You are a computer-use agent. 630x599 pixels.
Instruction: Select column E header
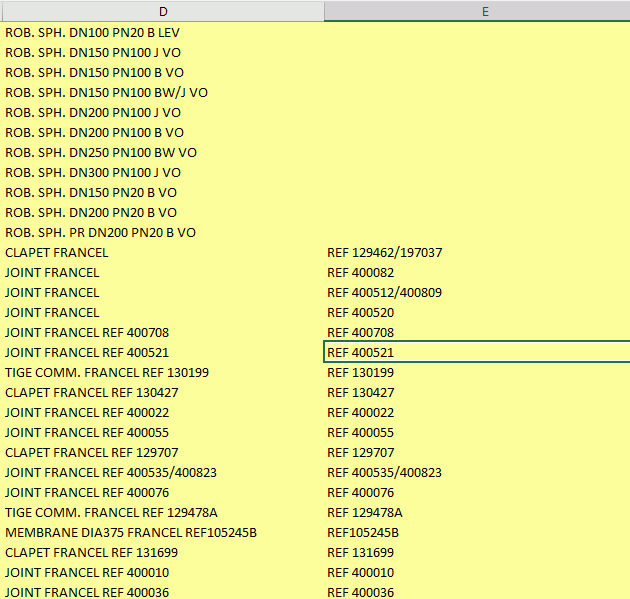477,11
